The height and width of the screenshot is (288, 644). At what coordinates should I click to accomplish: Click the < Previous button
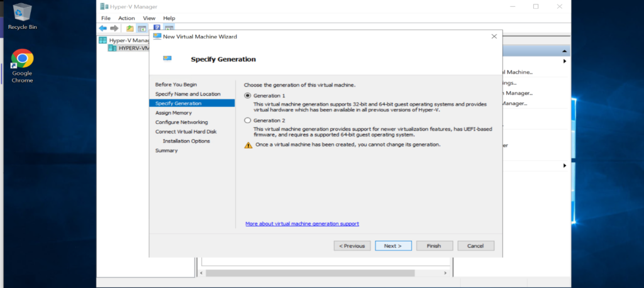(x=352, y=246)
